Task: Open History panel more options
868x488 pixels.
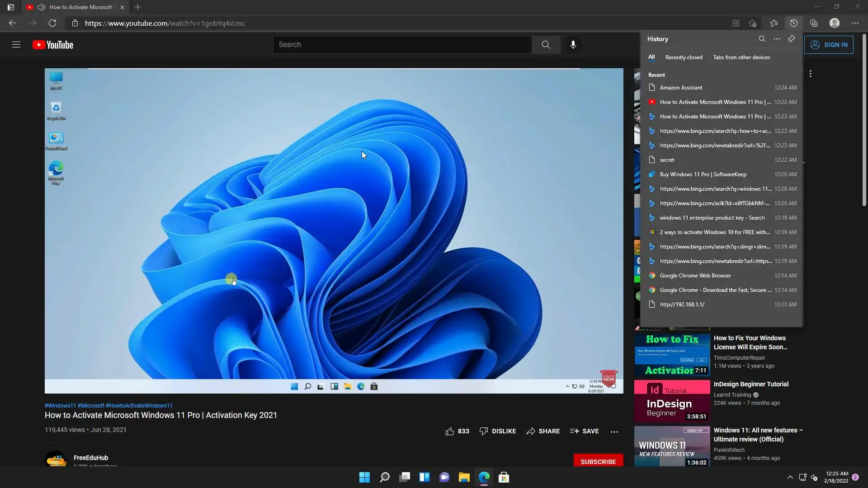Action: [x=776, y=39]
